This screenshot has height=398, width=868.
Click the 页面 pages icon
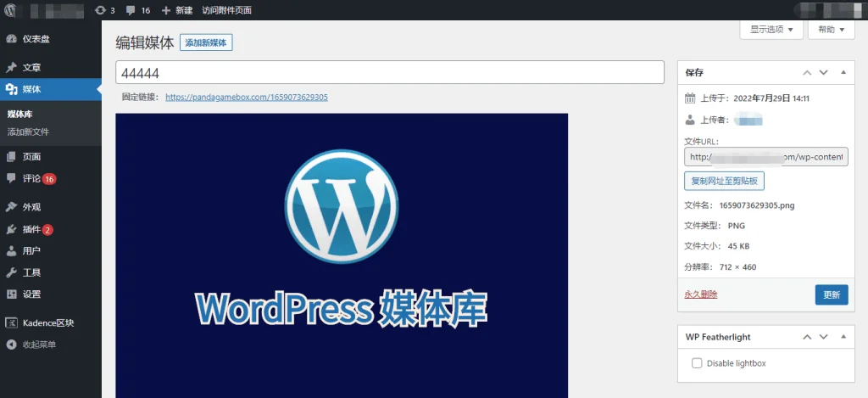[11, 157]
